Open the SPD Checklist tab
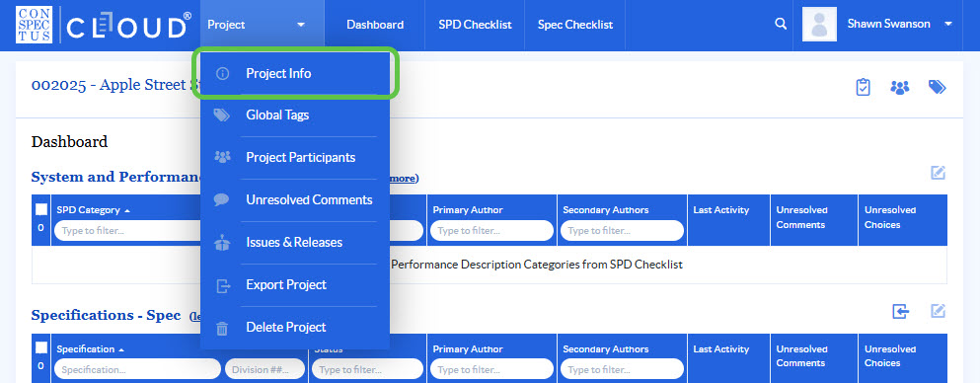The width and height of the screenshot is (980, 383). pyautogui.click(x=475, y=25)
